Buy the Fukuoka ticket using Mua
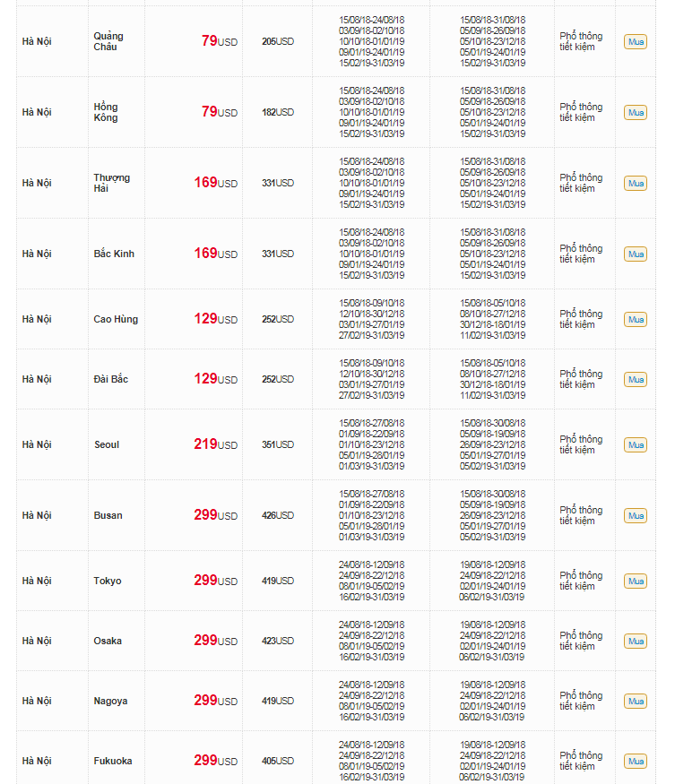675x784 pixels. pos(635,761)
